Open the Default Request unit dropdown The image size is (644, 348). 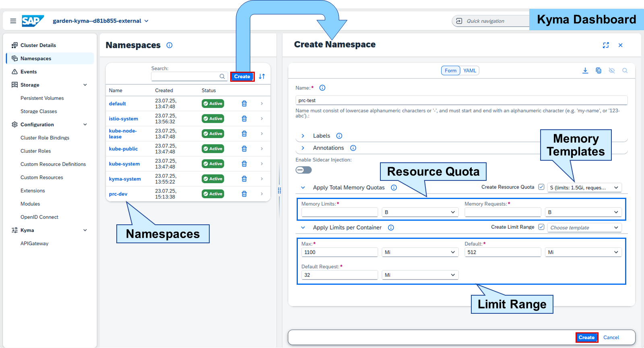point(420,275)
